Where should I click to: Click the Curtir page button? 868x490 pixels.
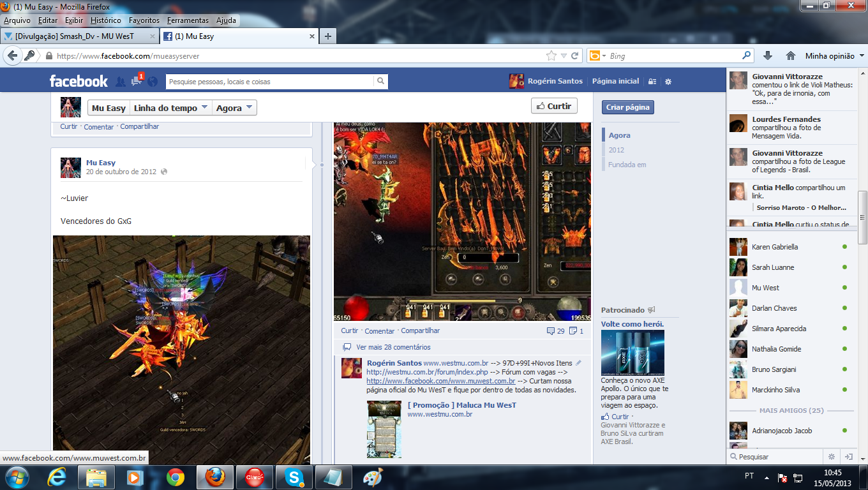click(x=554, y=106)
